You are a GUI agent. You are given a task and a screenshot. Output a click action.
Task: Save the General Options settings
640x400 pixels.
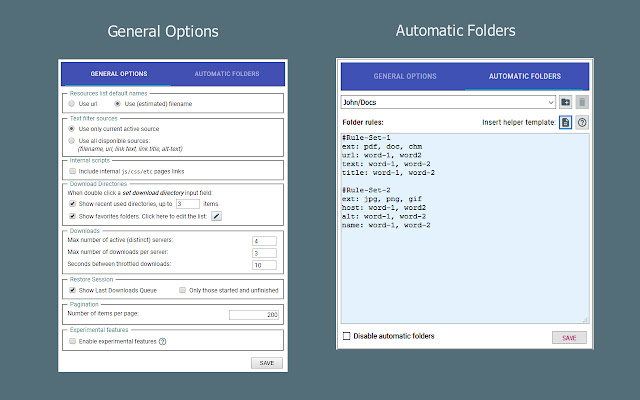point(267,363)
